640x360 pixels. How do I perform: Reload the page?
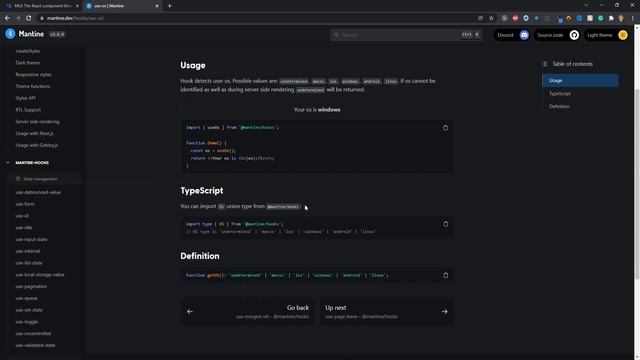tap(29, 18)
